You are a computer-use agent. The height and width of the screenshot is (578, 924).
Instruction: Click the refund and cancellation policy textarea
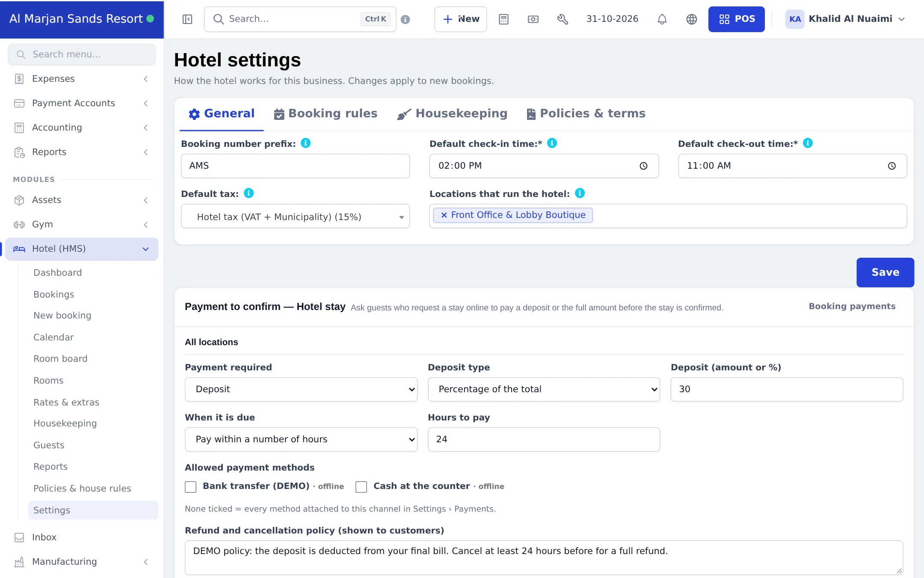point(544,557)
